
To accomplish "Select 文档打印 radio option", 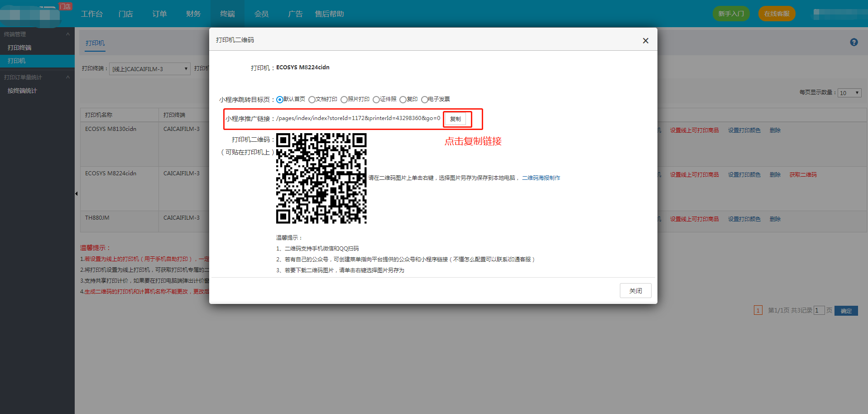I will [x=312, y=100].
